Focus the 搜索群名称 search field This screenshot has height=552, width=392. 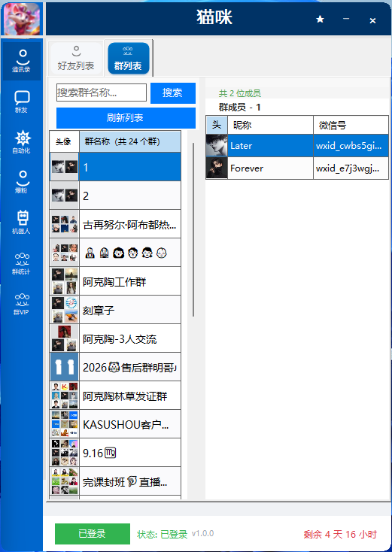point(102,93)
